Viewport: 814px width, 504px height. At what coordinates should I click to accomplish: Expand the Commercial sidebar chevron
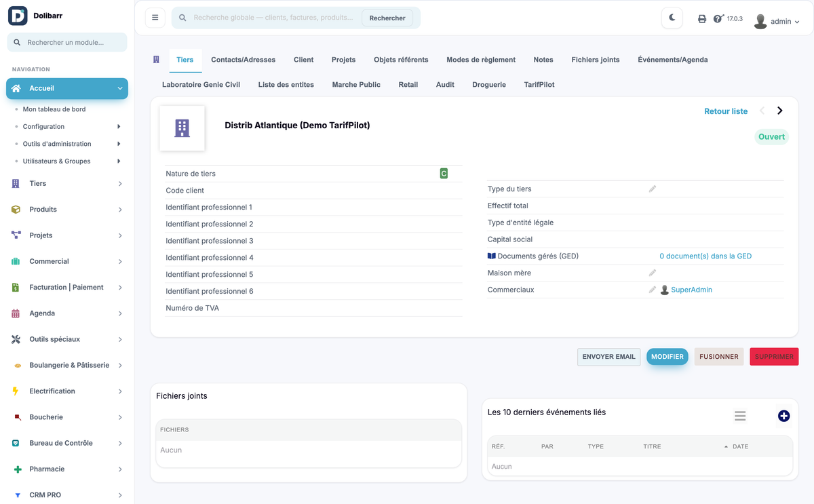(x=120, y=262)
